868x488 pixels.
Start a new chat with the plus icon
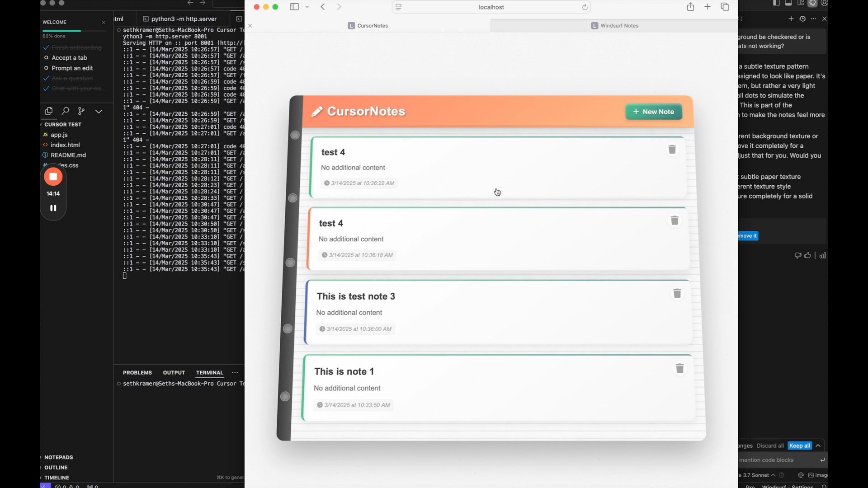click(791, 19)
